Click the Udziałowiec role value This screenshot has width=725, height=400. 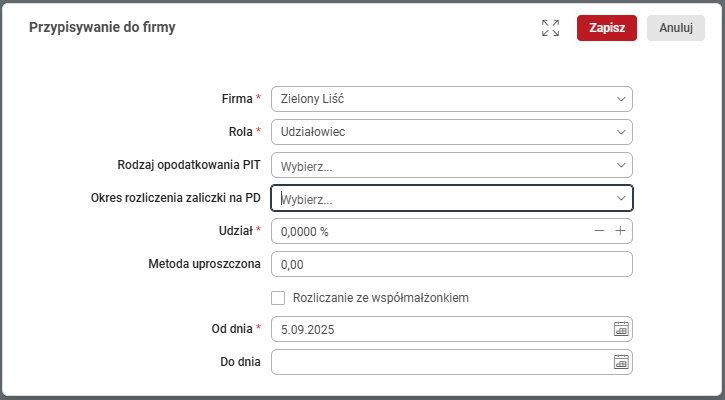pyautogui.click(x=314, y=132)
